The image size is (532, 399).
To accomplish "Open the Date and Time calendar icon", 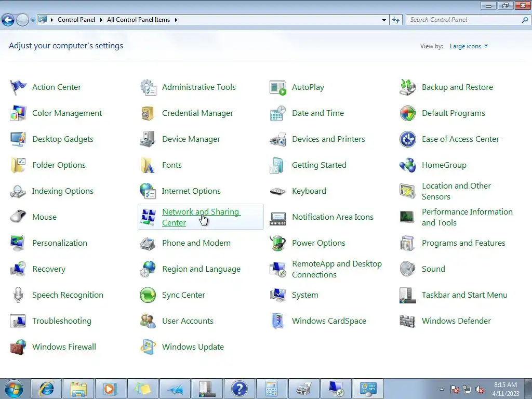I will 278,113.
